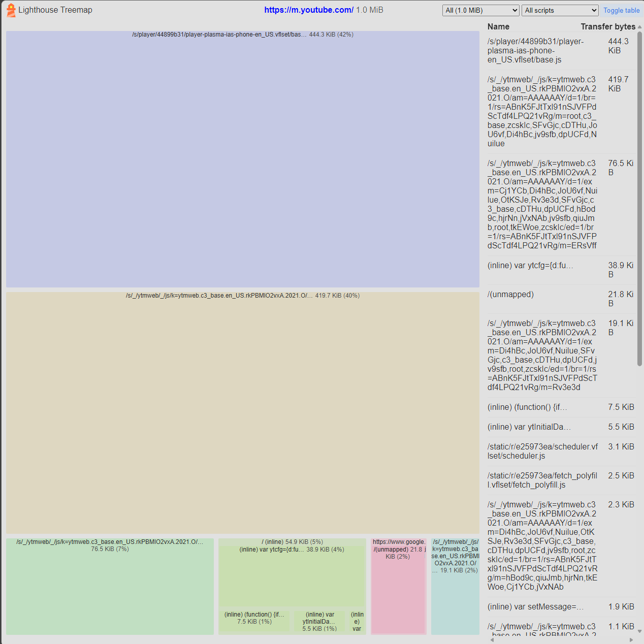
Task: Open the m.youtube.com URL link
Action: tap(308, 10)
